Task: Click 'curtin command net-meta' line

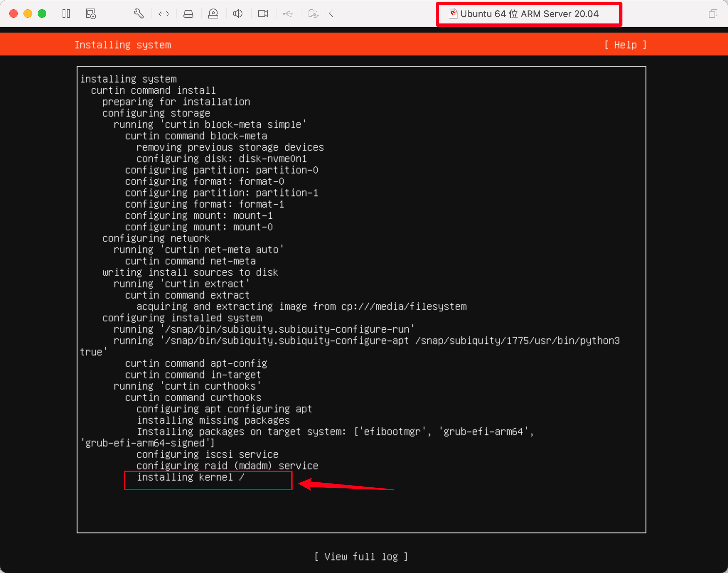Action: click(x=190, y=261)
